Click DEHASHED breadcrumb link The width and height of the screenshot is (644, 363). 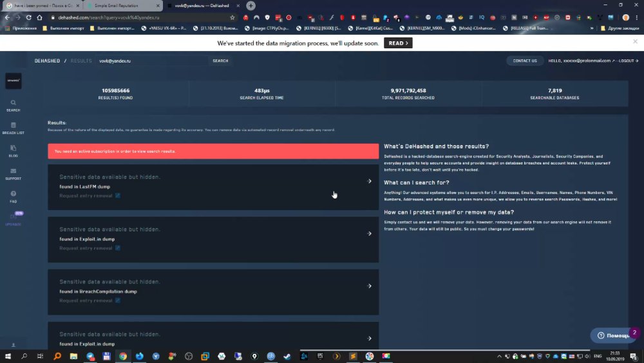[x=47, y=61]
